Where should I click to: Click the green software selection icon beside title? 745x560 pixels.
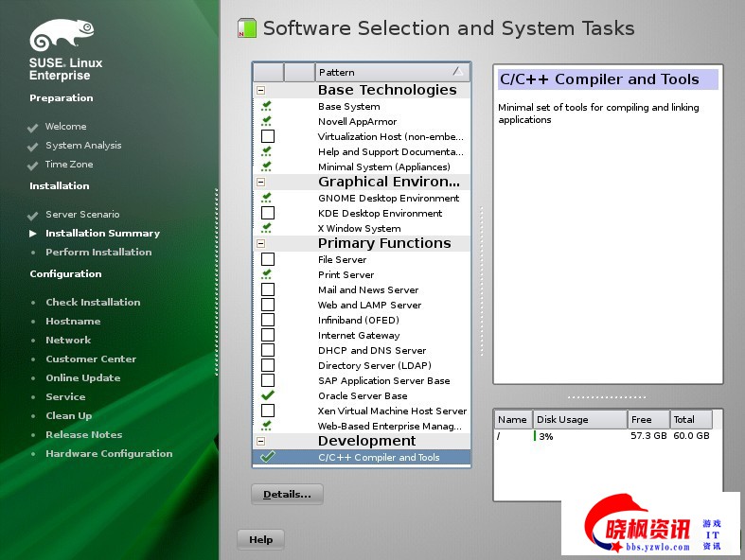(247, 28)
